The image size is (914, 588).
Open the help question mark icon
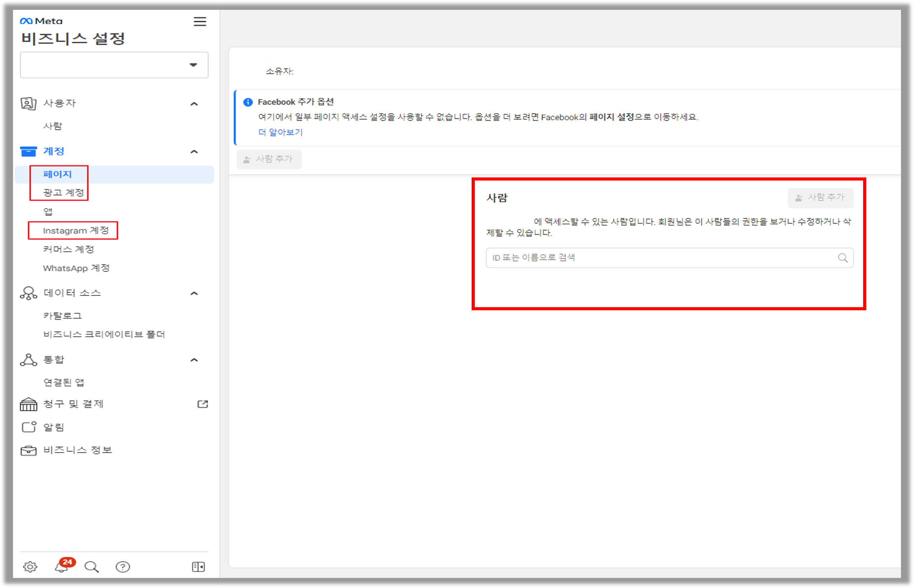(x=123, y=567)
